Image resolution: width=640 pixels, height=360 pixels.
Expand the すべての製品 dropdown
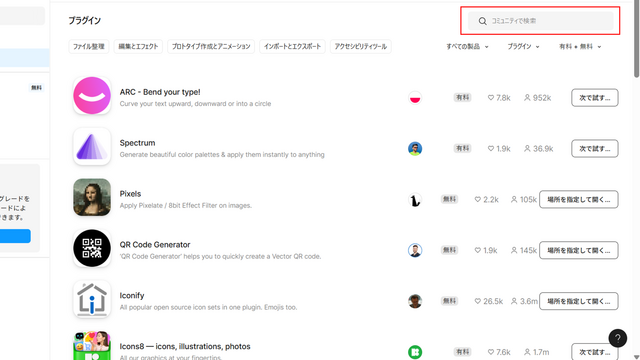467,47
